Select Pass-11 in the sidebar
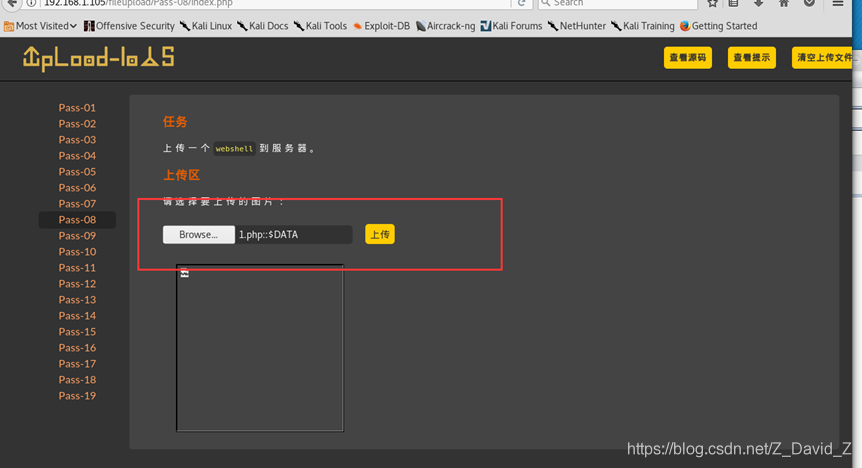 coord(77,267)
